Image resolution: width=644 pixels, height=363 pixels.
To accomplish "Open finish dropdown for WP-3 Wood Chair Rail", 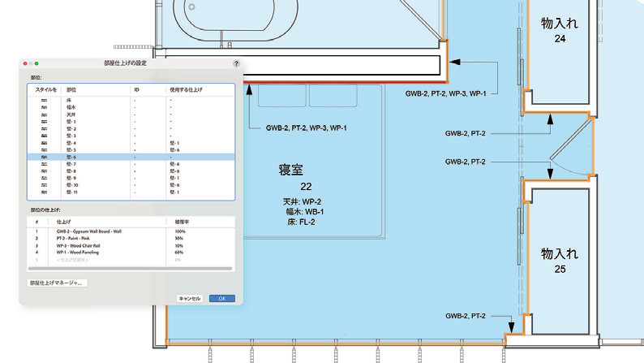I will [x=78, y=246].
